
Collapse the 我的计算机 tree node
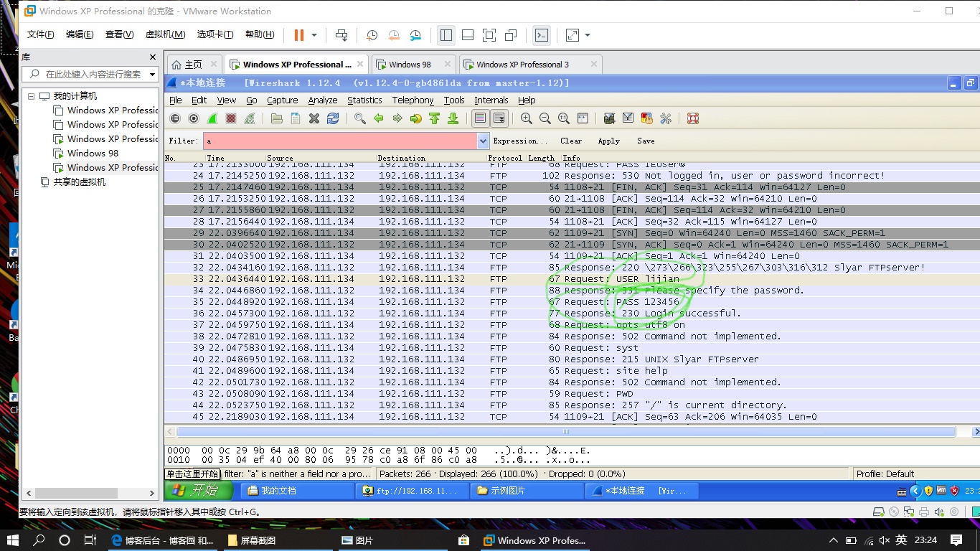click(31, 96)
